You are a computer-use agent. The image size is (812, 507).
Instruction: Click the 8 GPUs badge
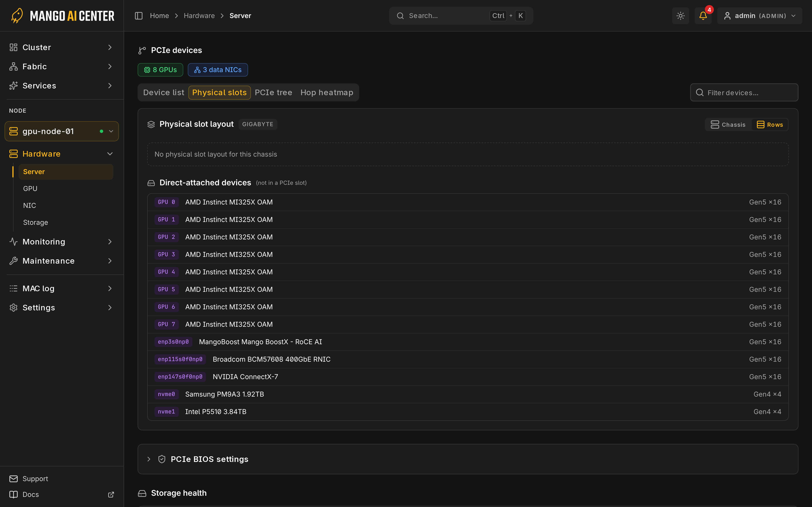click(x=160, y=70)
